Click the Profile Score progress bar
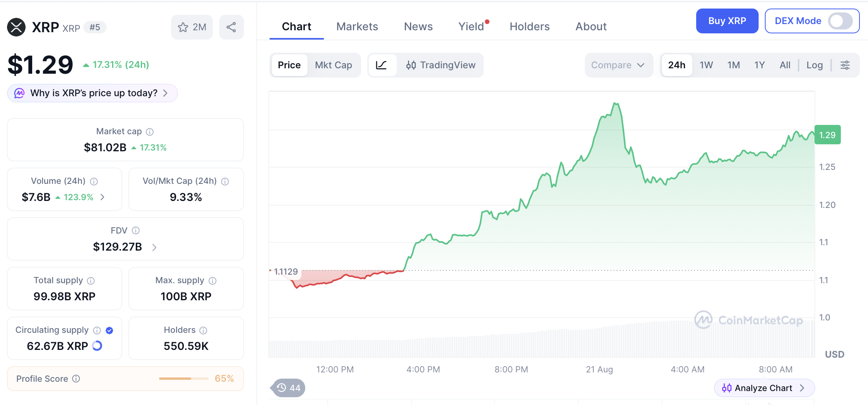The image size is (868, 405). click(x=184, y=379)
